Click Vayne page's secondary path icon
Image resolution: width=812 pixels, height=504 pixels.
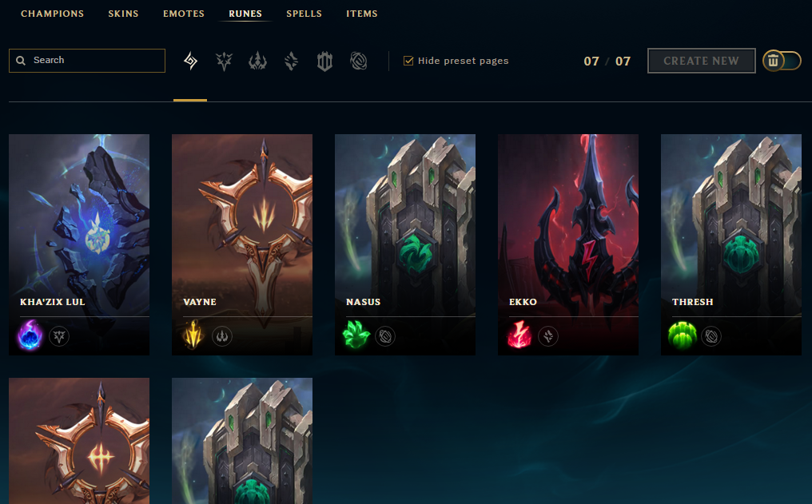(x=222, y=336)
